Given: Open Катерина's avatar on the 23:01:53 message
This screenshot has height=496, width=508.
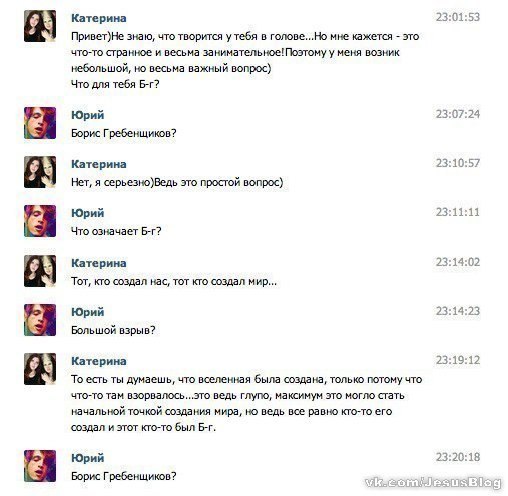Looking at the screenshot, I should 40,26.
